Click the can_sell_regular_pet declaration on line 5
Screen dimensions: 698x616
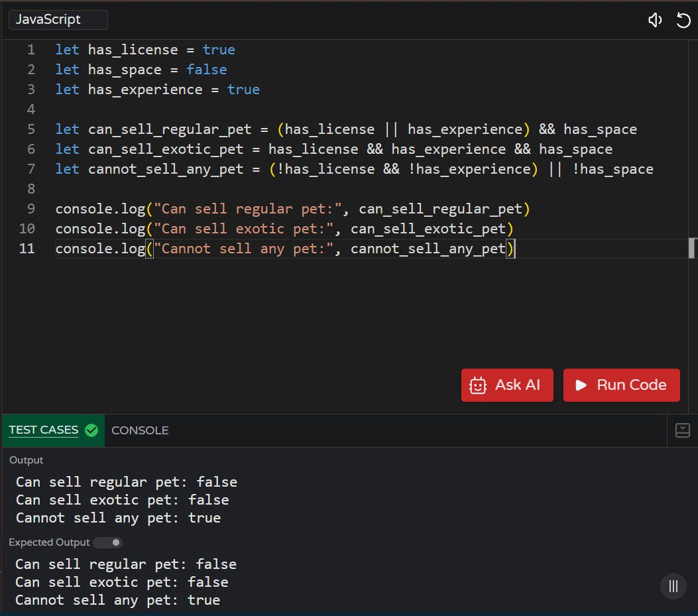coord(346,129)
